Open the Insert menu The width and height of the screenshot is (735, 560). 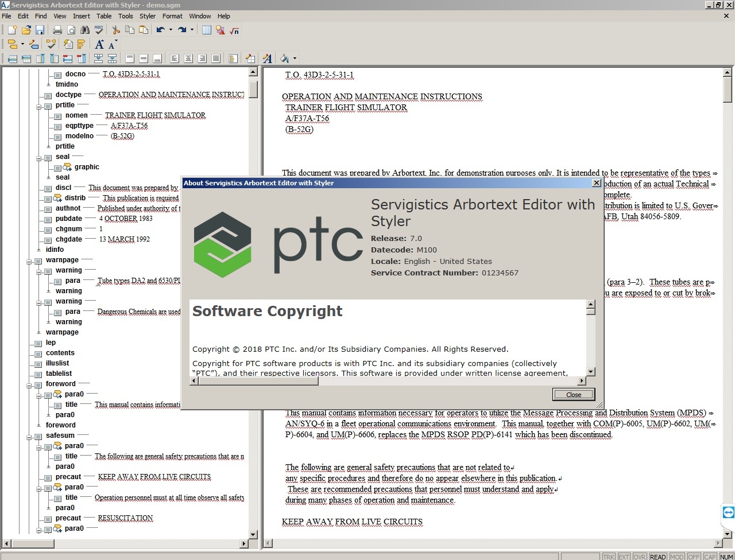click(82, 16)
